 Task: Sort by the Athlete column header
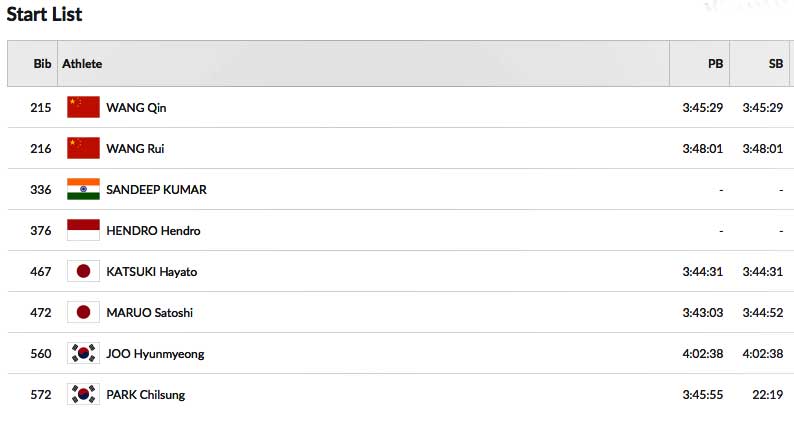tap(82, 63)
